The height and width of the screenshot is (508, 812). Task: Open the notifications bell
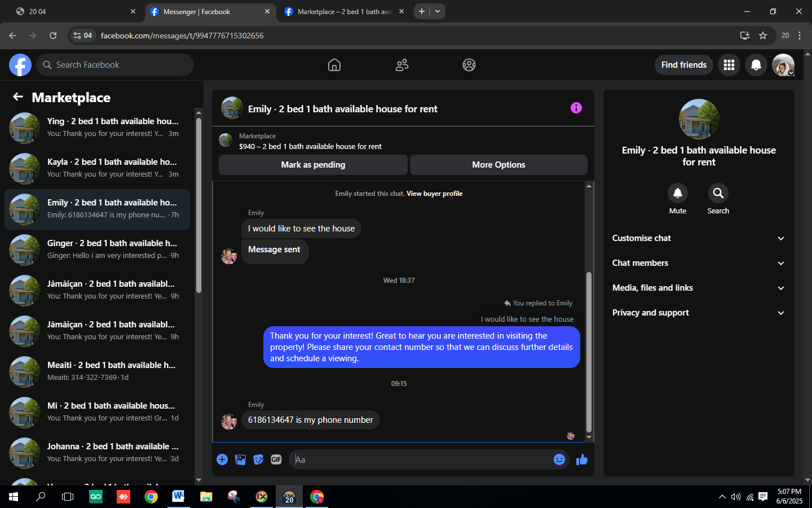point(756,65)
